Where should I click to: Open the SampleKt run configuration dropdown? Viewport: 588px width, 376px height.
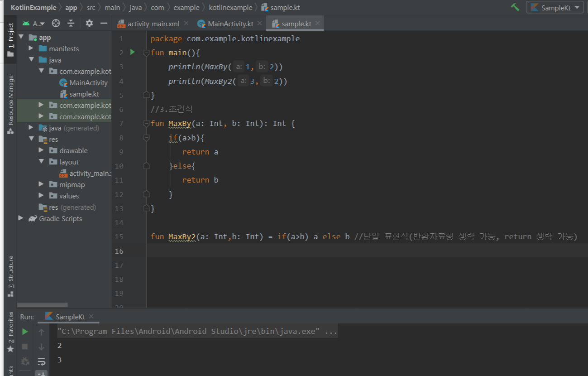555,8
